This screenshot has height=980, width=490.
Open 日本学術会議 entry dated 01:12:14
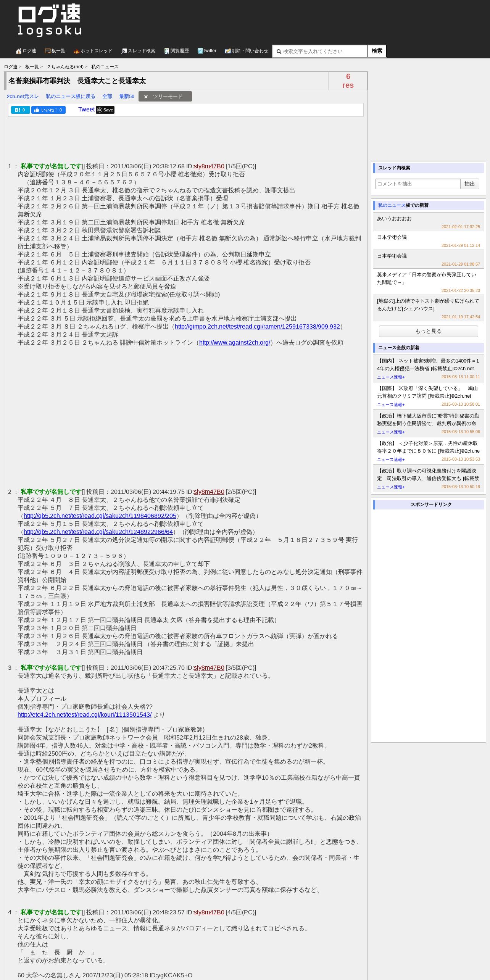coord(429,240)
